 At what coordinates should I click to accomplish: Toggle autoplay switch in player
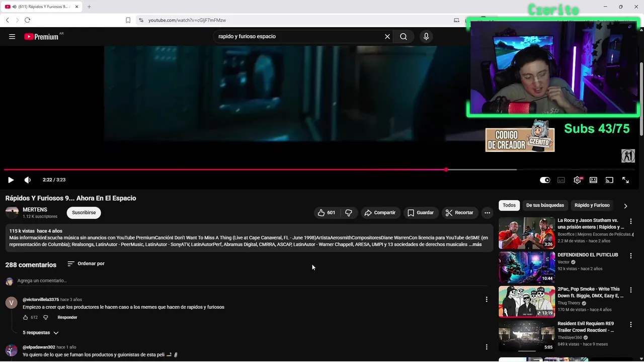coord(545,180)
